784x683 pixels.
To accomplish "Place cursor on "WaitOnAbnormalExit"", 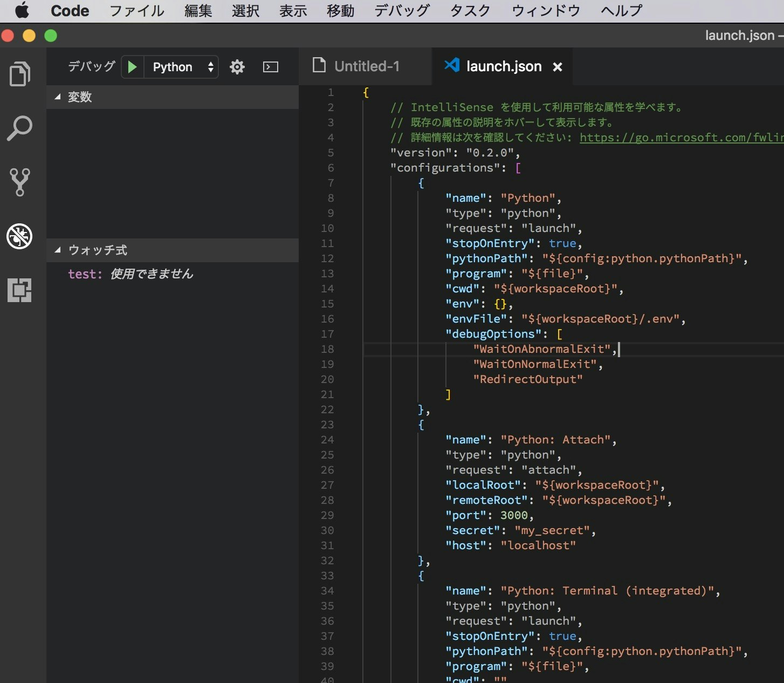I will point(541,349).
